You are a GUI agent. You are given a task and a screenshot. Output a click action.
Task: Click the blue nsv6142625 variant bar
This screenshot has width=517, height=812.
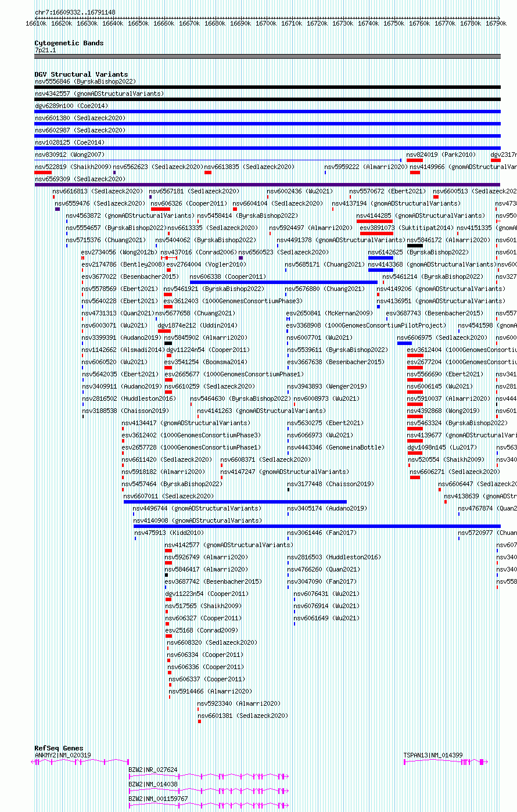point(380,258)
